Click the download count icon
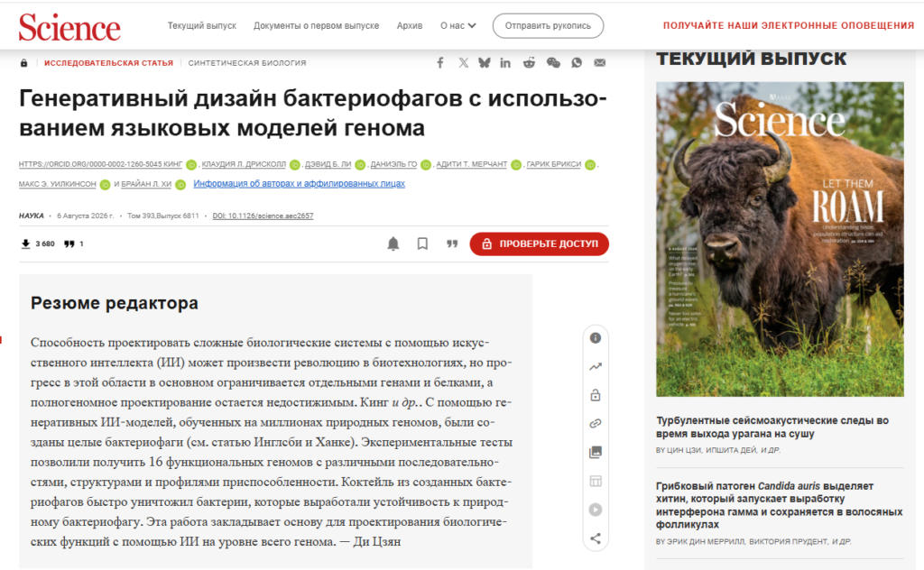Screen dimensions: 924x570 coord(25,244)
